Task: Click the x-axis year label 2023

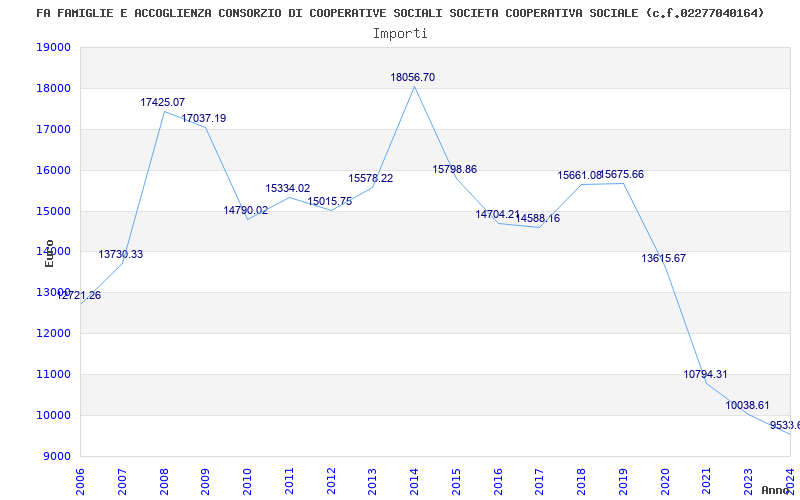Action: tap(749, 482)
